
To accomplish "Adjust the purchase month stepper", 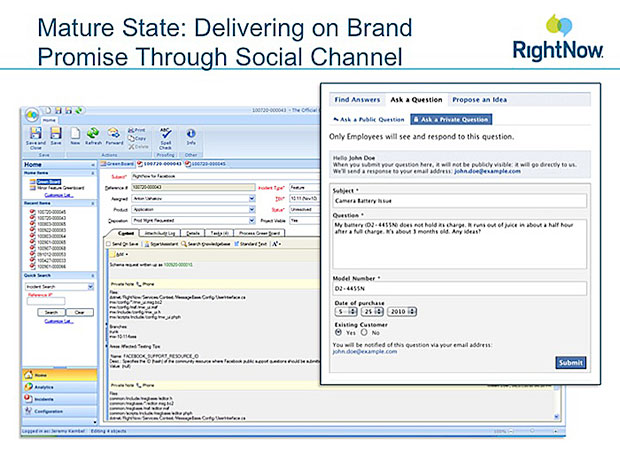I will point(352,312).
